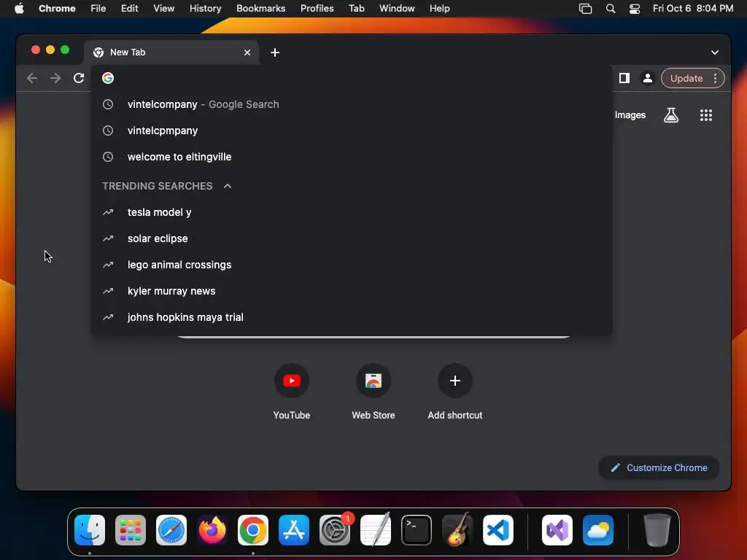Viewport: 747px width, 560px height.
Task: Click the Google logo in the omnibox
Action: pos(108,78)
